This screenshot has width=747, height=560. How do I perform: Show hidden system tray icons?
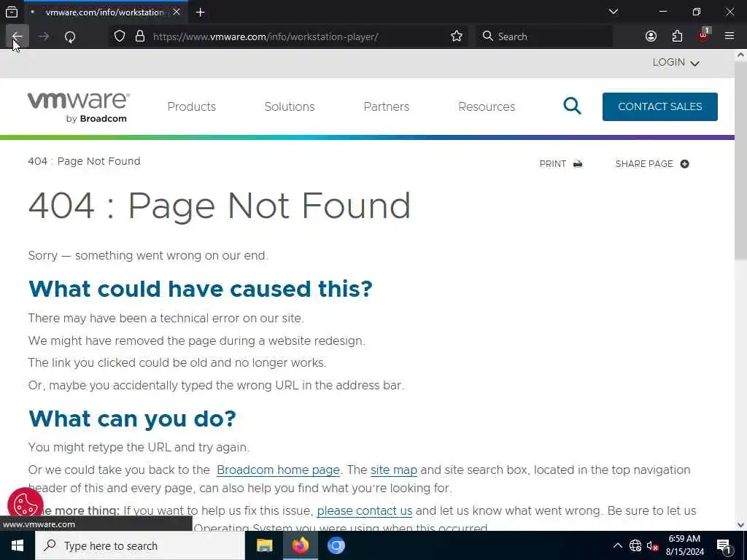(x=617, y=545)
